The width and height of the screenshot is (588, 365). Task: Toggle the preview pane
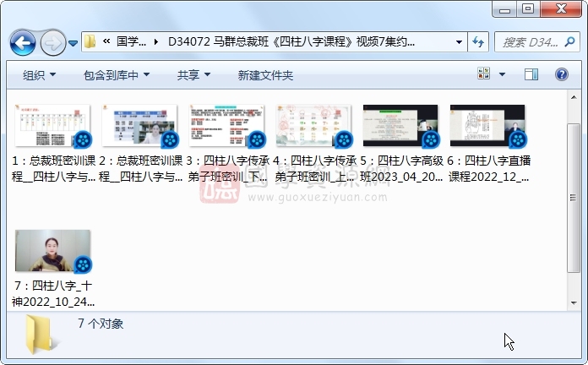[531, 74]
